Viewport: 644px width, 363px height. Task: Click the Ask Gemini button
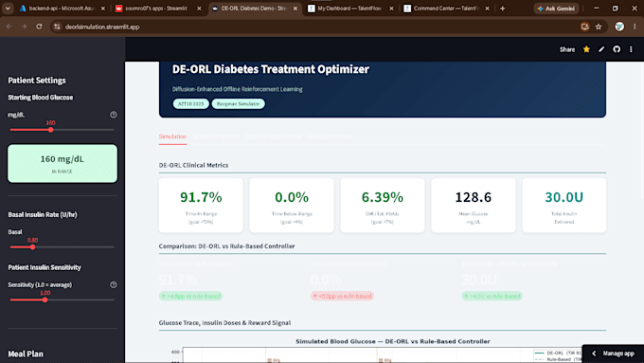[x=556, y=9]
